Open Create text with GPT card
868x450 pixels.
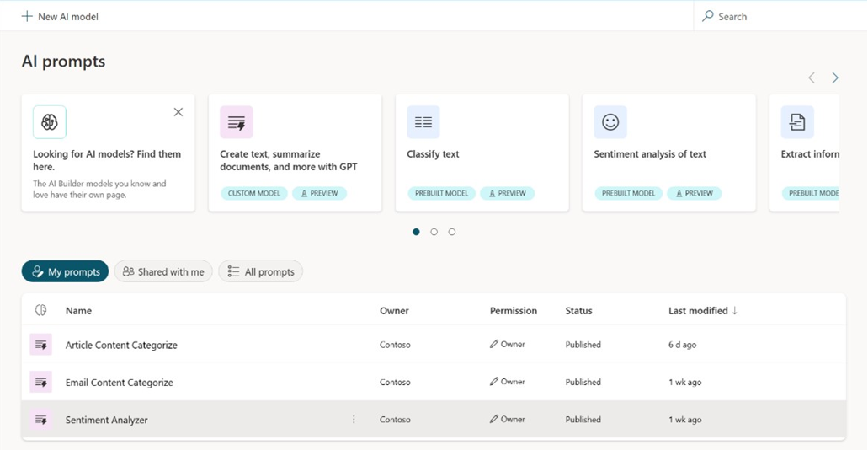pos(295,153)
